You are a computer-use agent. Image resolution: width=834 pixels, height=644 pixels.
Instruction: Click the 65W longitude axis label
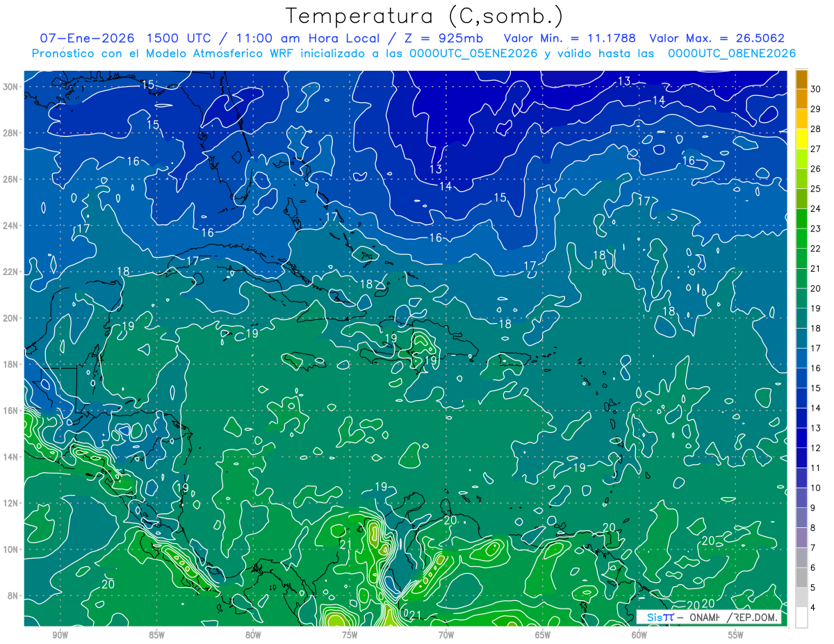[x=543, y=636]
